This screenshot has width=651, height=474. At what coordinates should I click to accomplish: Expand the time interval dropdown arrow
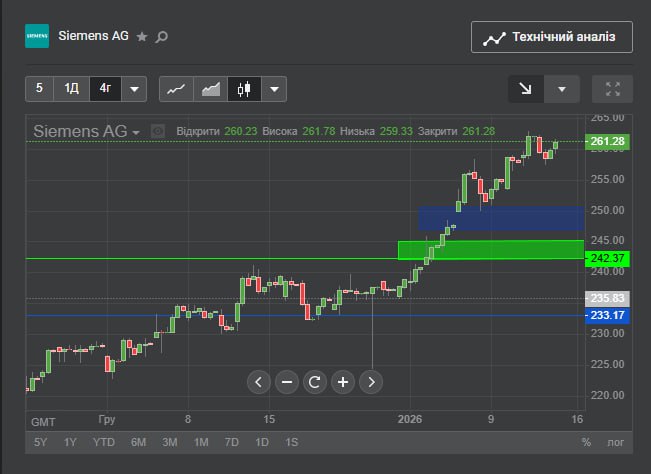pyautogui.click(x=135, y=89)
